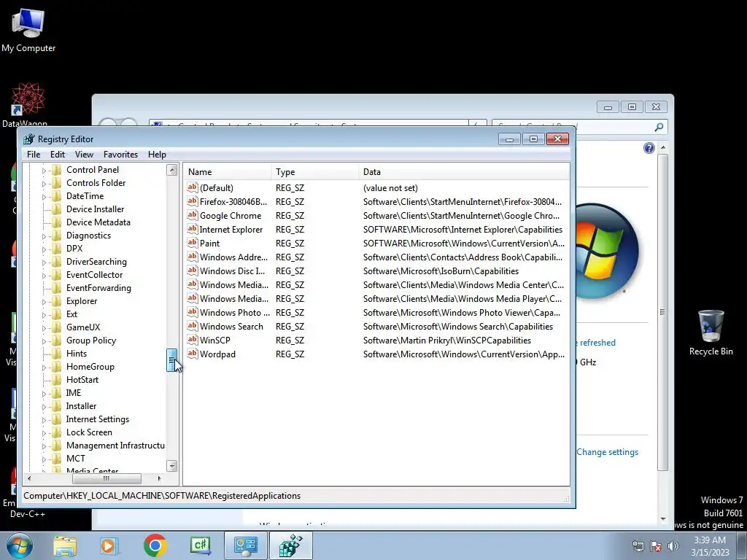Open Windows Media Player from the taskbar
Image resolution: width=747 pixels, height=560 pixels.
(x=109, y=545)
